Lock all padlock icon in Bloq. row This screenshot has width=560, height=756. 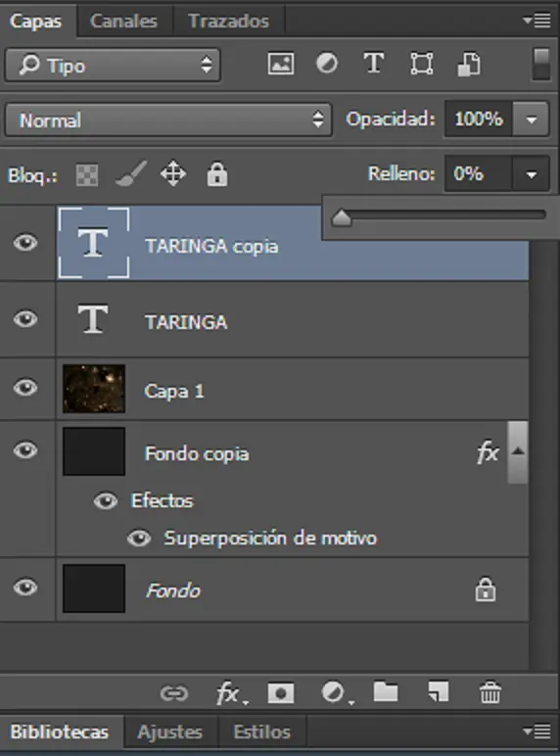point(217,173)
